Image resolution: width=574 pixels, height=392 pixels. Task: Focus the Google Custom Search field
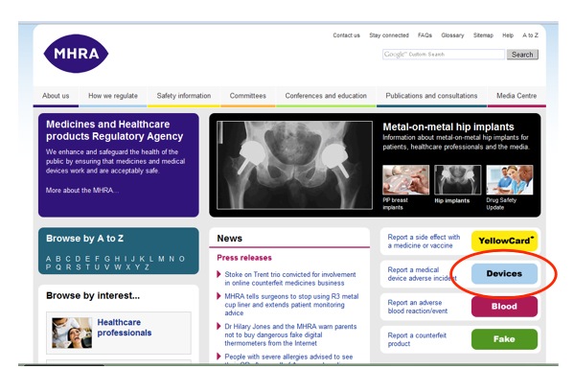pos(444,55)
